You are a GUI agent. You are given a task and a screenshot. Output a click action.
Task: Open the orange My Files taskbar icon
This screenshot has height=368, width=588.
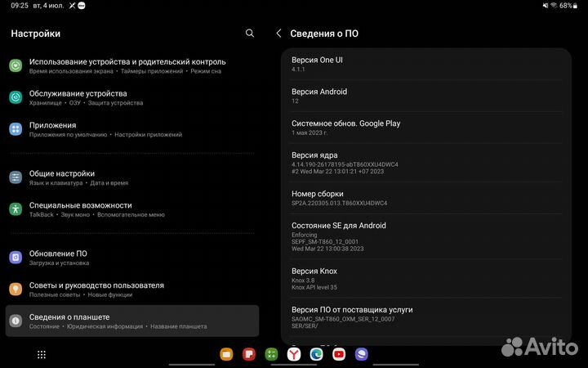click(x=226, y=354)
